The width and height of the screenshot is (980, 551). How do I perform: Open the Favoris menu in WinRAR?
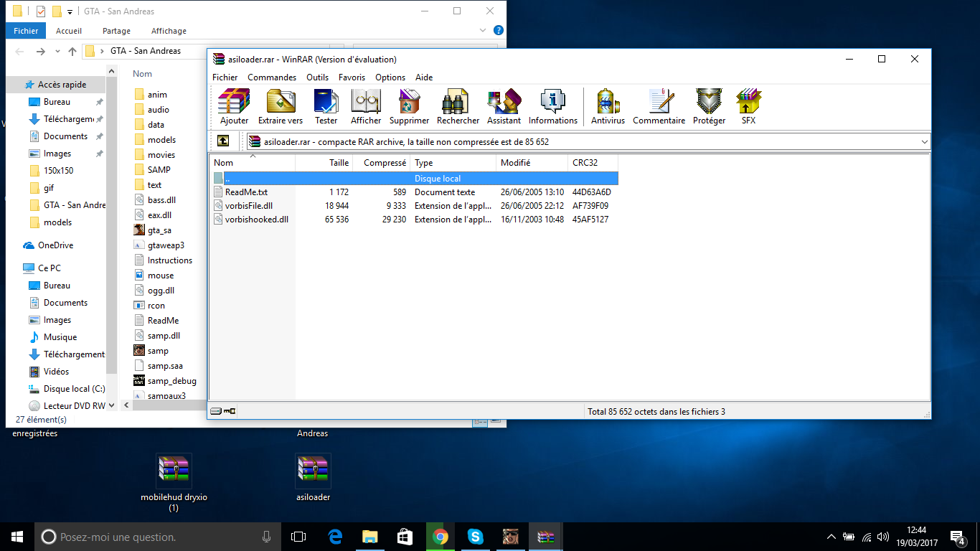tap(352, 77)
